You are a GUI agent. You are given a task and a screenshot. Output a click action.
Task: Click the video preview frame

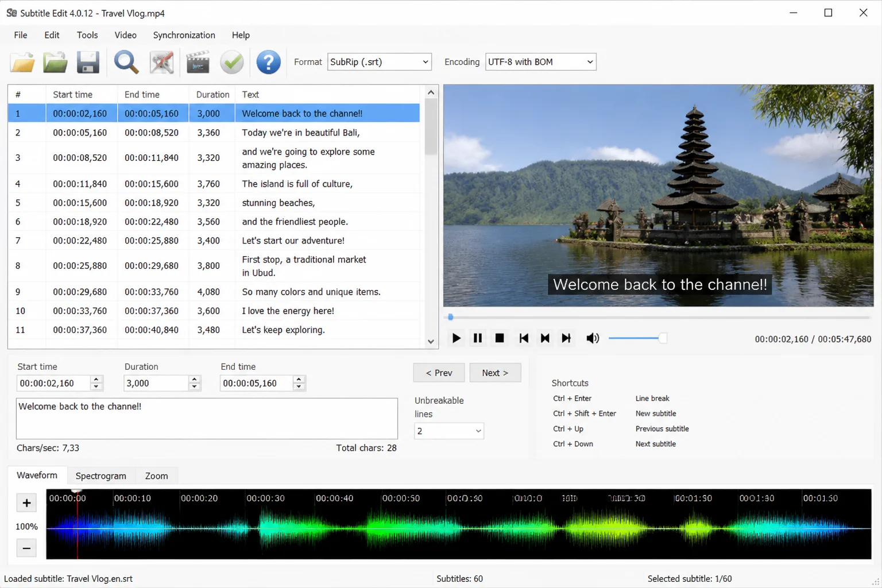click(x=659, y=195)
